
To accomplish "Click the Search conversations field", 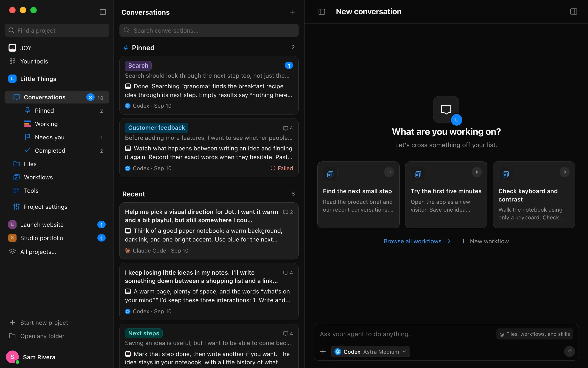I will click(x=209, y=30).
